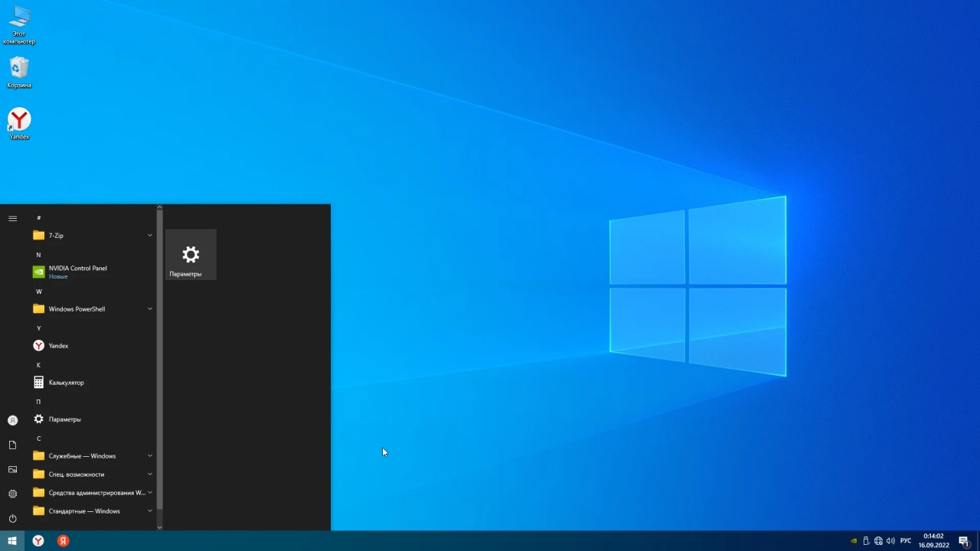Open the Параметры pinned tile
Viewport: 980px width, 551px height.
coord(191,255)
